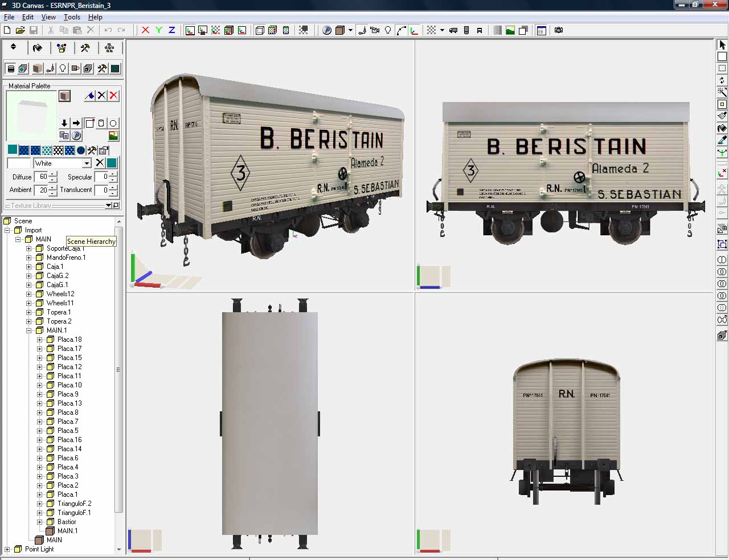
Task: Open the Tools menu
Action: point(72,17)
